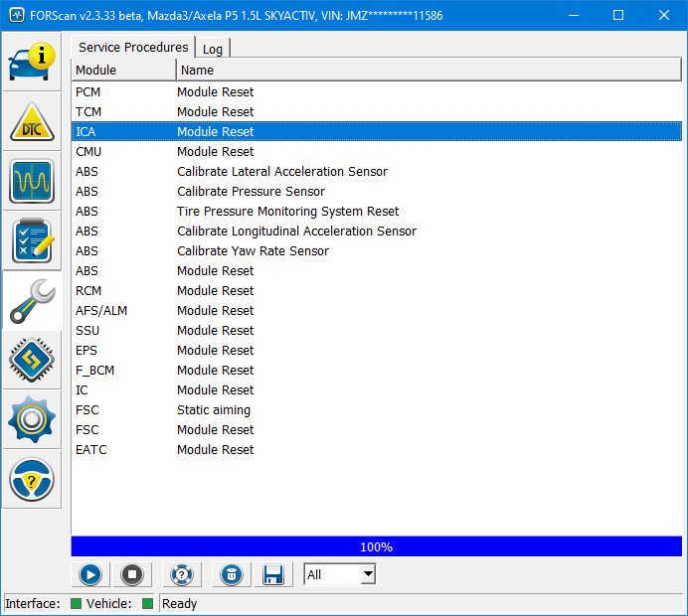Click the 100% progress bar
Screen dimensions: 688x616
tap(377, 546)
